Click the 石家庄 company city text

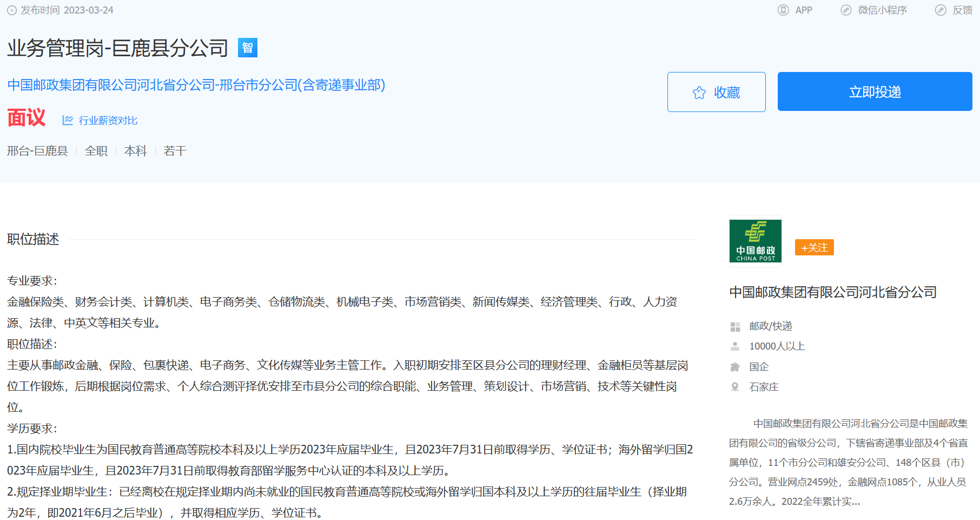[x=764, y=387]
